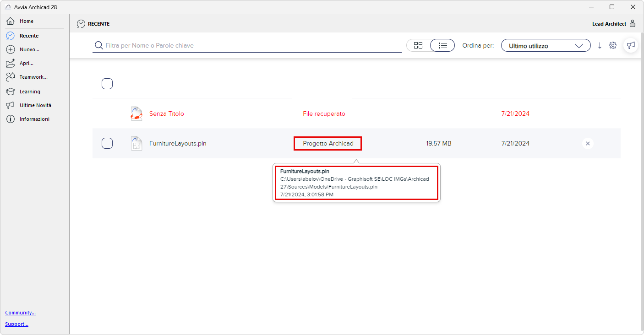Image resolution: width=644 pixels, height=335 pixels.
Task: Click the 7/21/2024 date of Senza Titolo
Action: (x=515, y=113)
